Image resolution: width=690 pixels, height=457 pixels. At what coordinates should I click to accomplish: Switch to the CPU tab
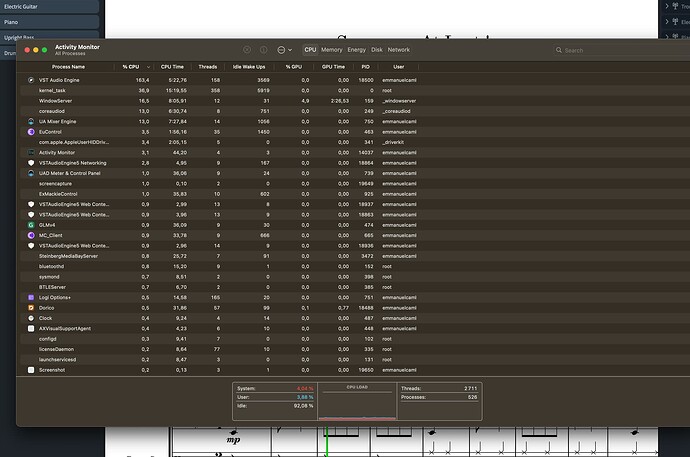point(310,50)
